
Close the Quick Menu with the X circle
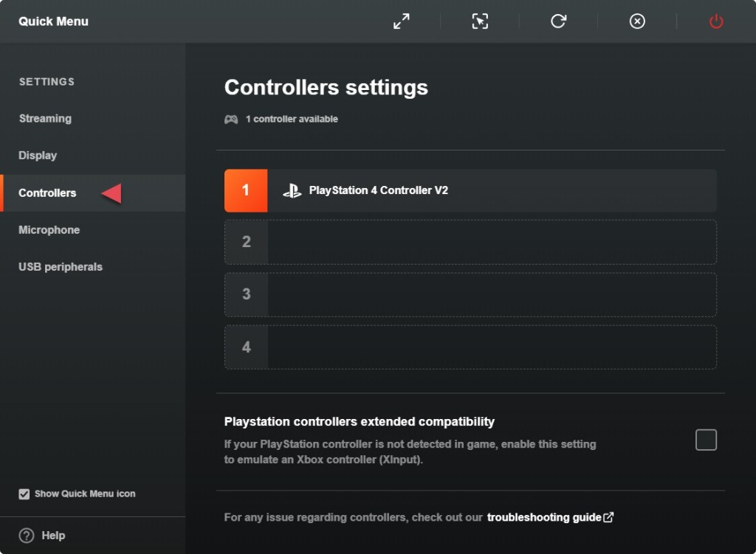(637, 21)
